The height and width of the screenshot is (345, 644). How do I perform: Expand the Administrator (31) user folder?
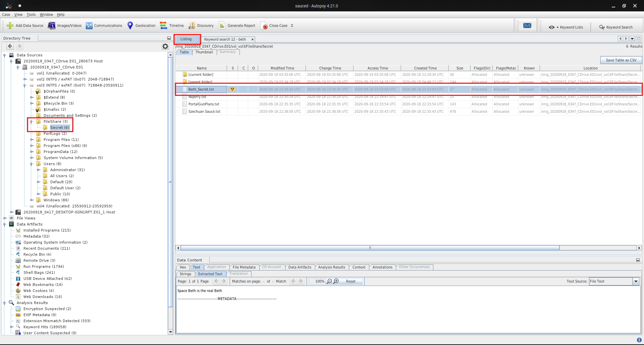[39, 170]
